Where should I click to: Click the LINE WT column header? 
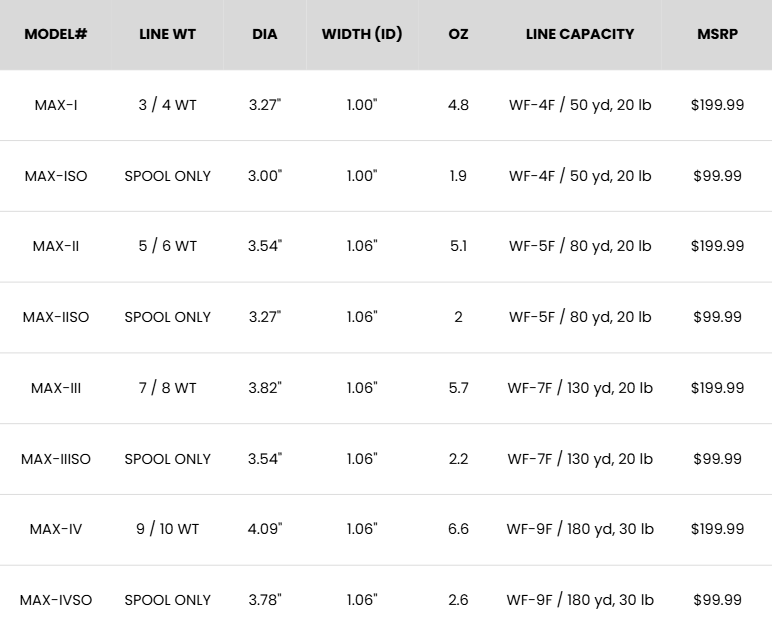(168, 34)
